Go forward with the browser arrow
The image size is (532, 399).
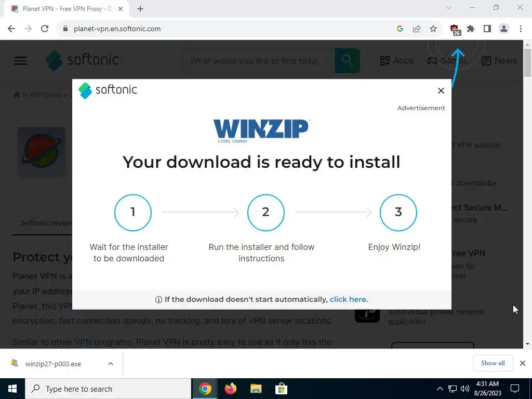click(28, 29)
